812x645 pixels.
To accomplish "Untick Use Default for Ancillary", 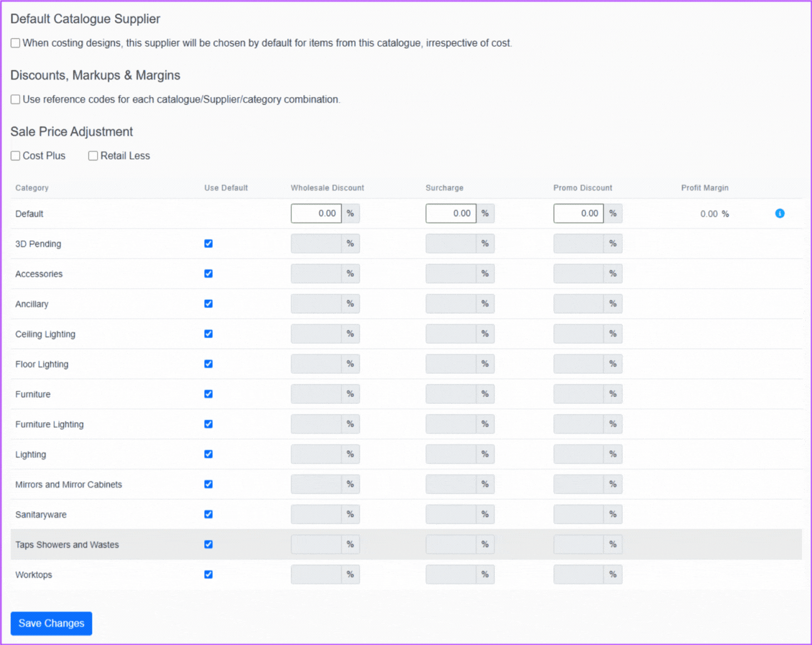I will click(209, 304).
